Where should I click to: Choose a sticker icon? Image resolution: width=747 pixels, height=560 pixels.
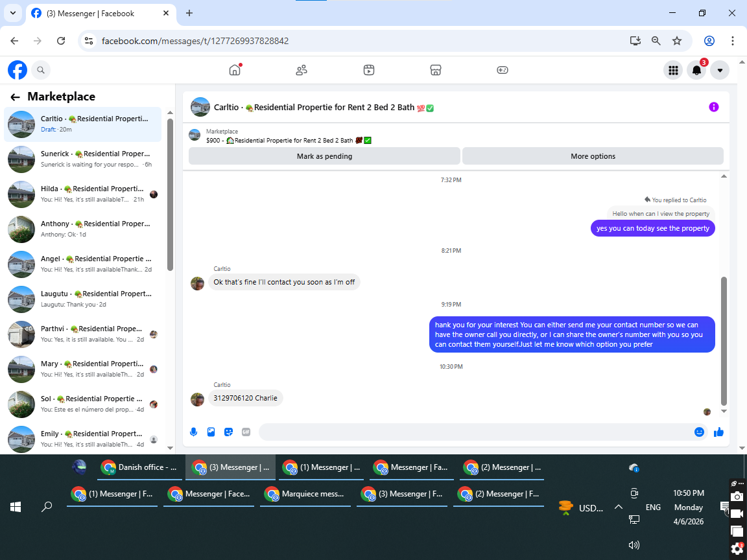point(229,432)
